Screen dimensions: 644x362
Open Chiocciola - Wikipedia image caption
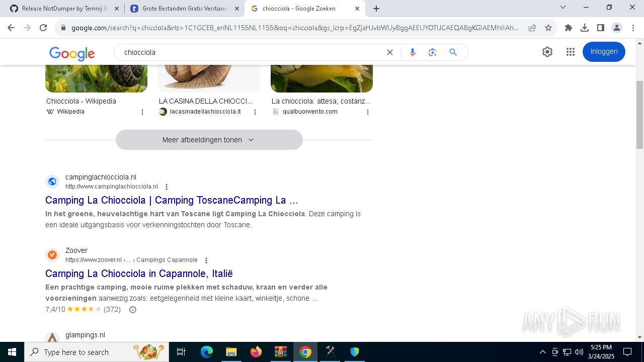pyautogui.click(x=81, y=101)
